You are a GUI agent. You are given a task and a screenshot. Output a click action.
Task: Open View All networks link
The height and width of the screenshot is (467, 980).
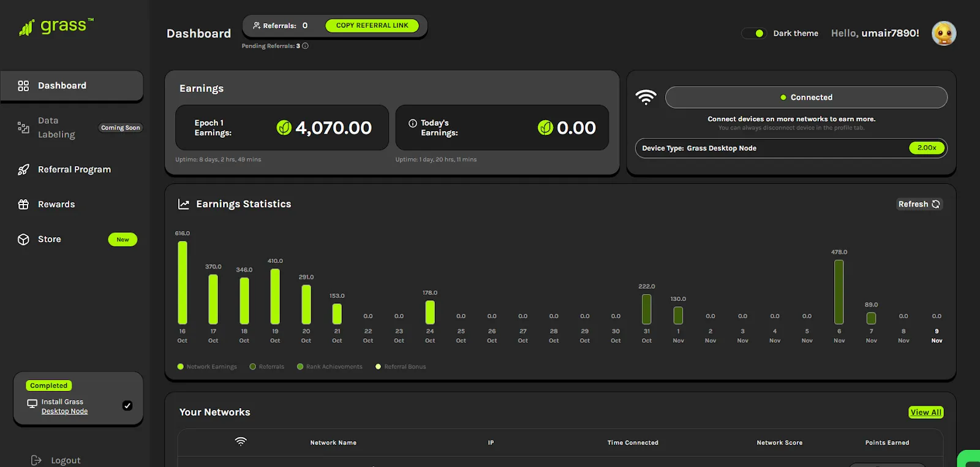(925, 412)
